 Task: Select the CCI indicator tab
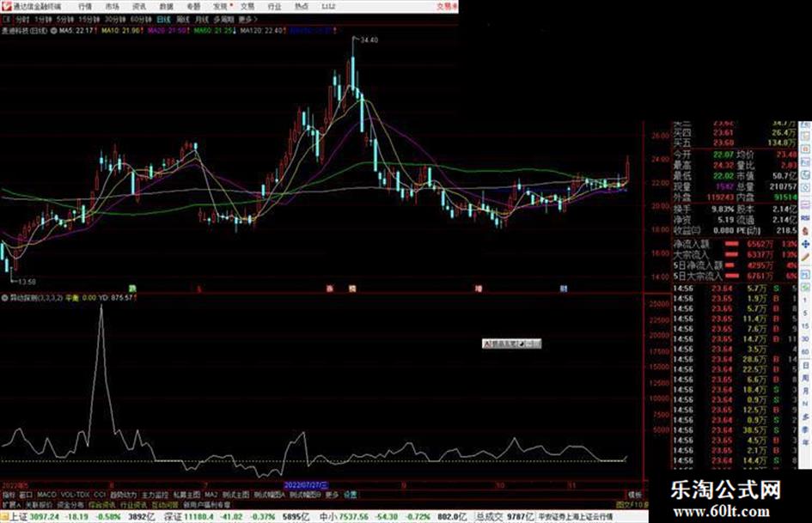click(100, 495)
